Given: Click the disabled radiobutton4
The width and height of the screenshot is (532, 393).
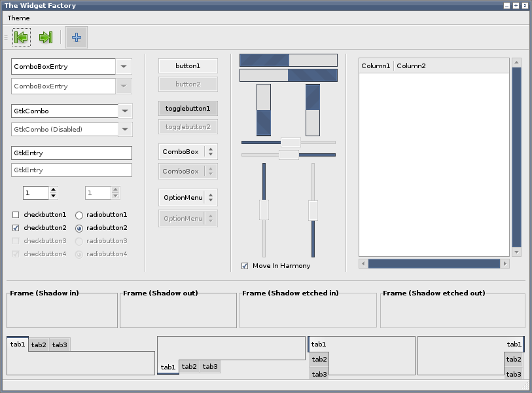Looking at the screenshot, I should pos(79,254).
